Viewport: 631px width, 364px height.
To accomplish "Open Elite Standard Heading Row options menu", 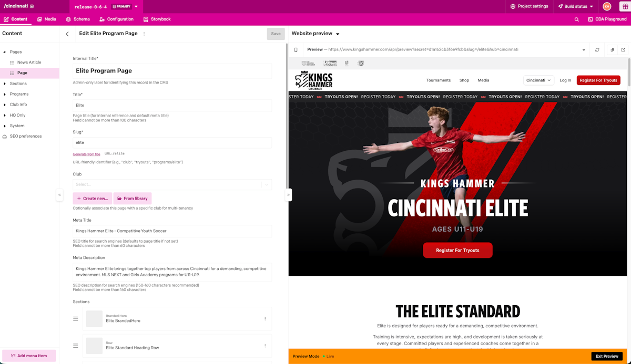I will coord(265,346).
